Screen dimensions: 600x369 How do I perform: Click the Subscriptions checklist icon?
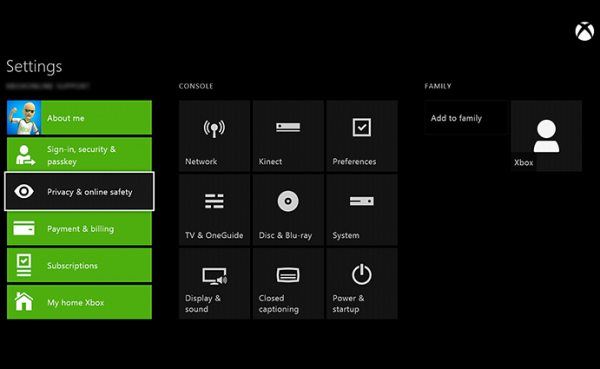click(24, 265)
